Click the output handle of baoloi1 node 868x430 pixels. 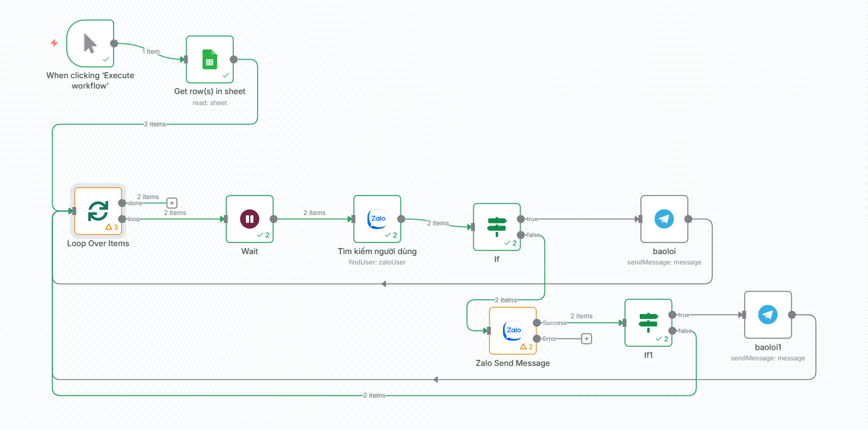[792, 315]
